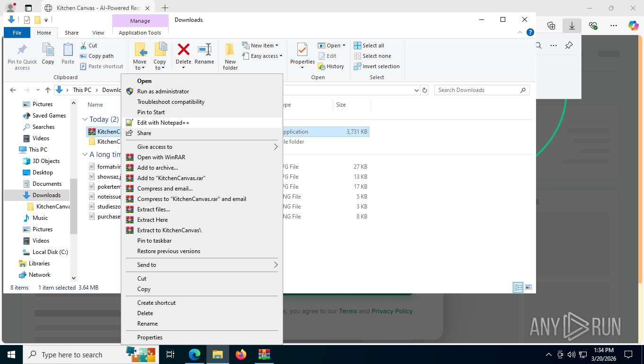Click the Size column header
The height and width of the screenshot is (364, 644).
point(352,105)
